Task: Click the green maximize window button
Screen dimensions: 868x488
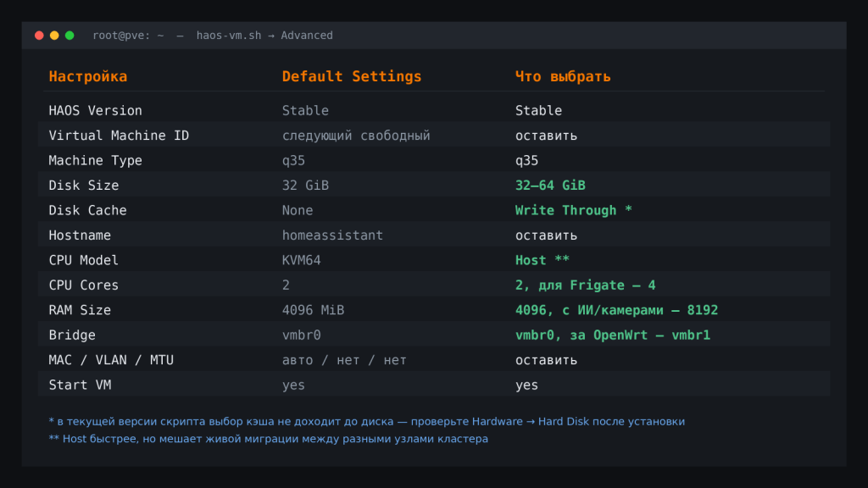Action: click(70, 36)
